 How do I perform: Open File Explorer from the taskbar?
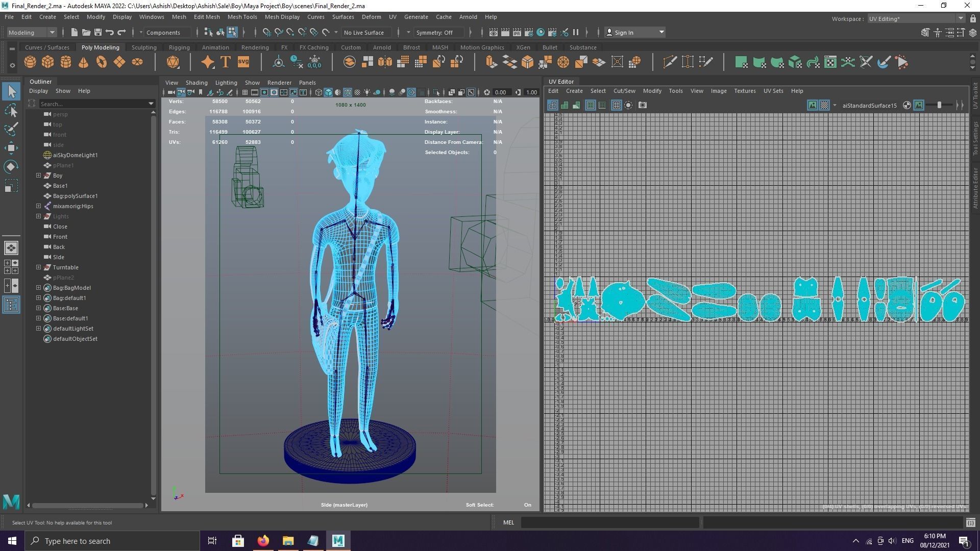pos(288,541)
